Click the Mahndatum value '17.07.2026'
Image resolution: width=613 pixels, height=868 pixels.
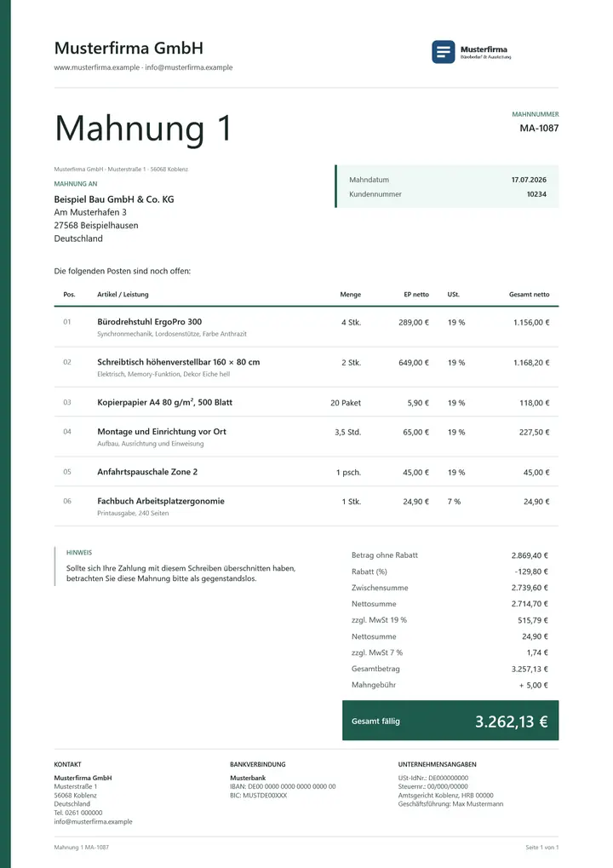tap(529, 180)
